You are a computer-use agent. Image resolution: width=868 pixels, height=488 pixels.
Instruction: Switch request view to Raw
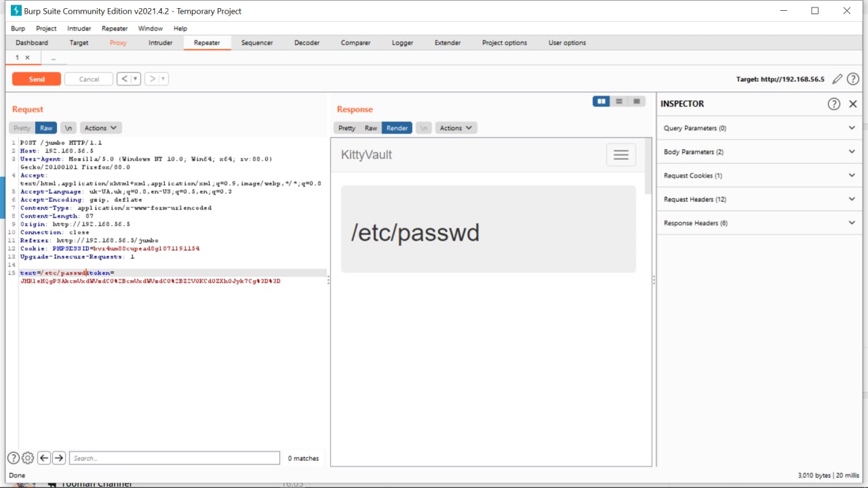point(46,128)
